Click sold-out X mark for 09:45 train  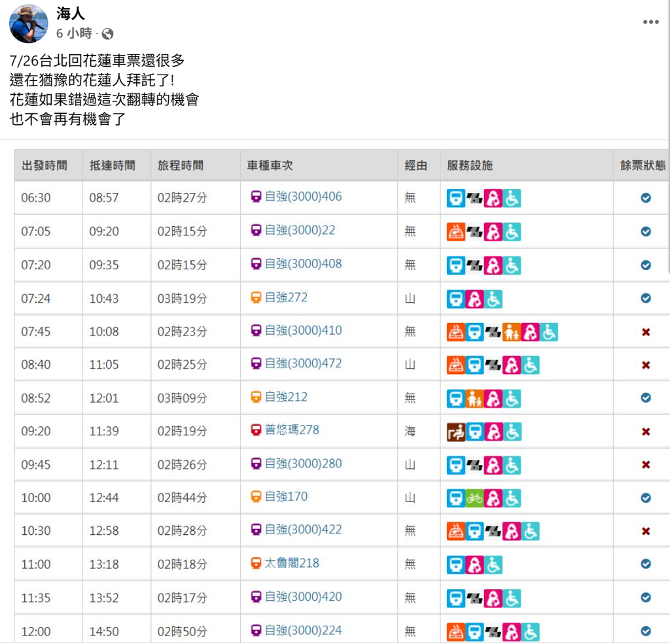point(646,465)
